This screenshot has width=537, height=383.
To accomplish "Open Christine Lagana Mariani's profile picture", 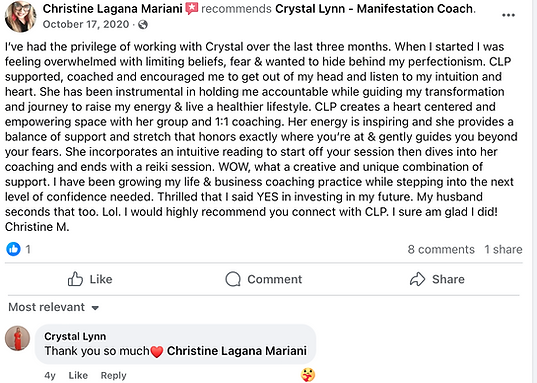I will pyautogui.click(x=21, y=16).
